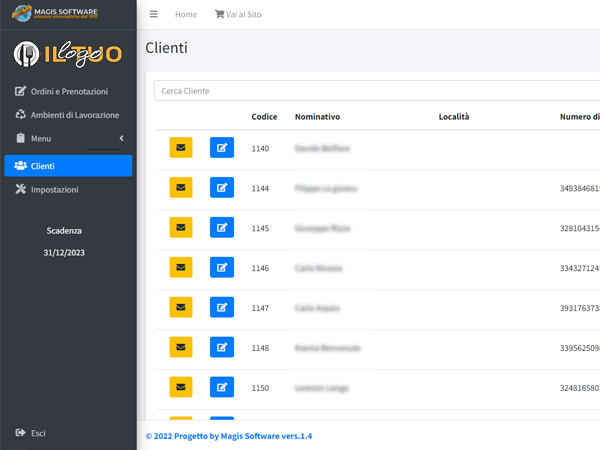600x450 pixels.
Task: Expand the Menu chevron arrow
Action: point(121,138)
